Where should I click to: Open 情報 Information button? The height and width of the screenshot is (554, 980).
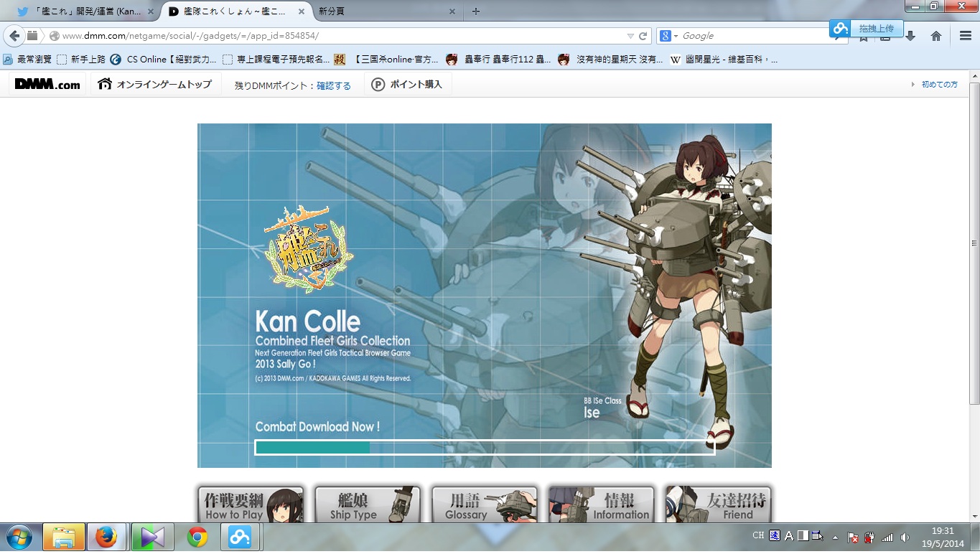coord(602,504)
